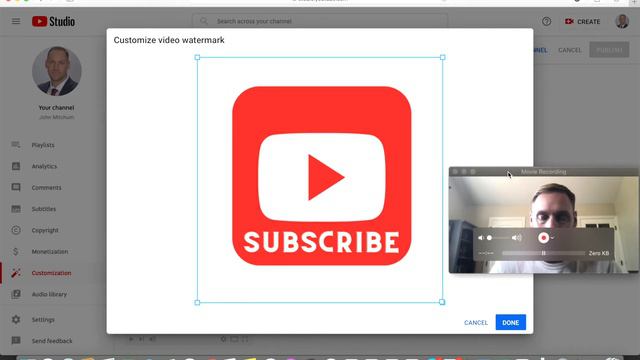Click the Movie Recording window title bar
Image resolution: width=640 pixels, height=360 pixels.
pyautogui.click(x=543, y=172)
